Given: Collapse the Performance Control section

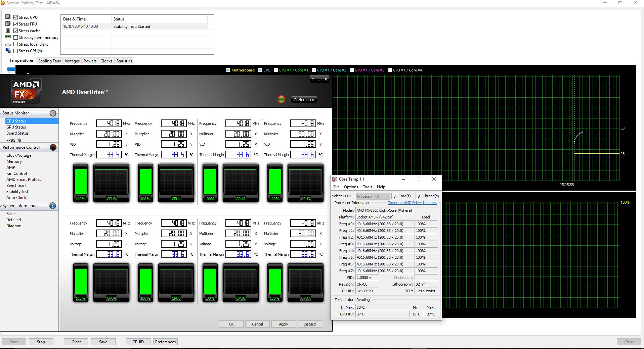Looking at the screenshot, I should click(1, 147).
